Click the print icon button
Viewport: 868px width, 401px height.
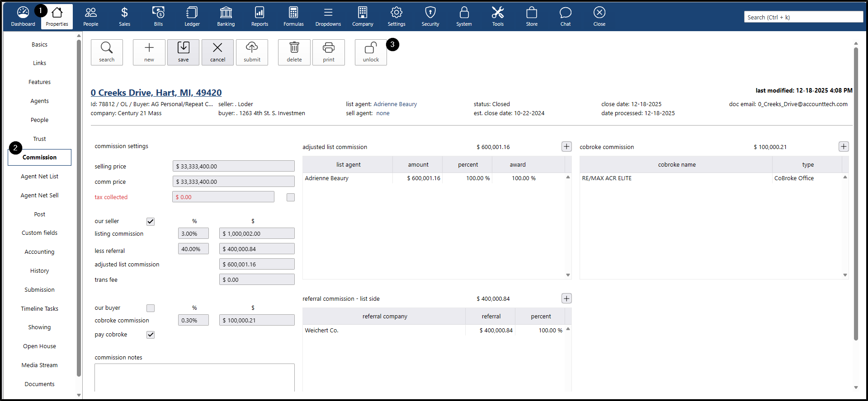pos(329,52)
